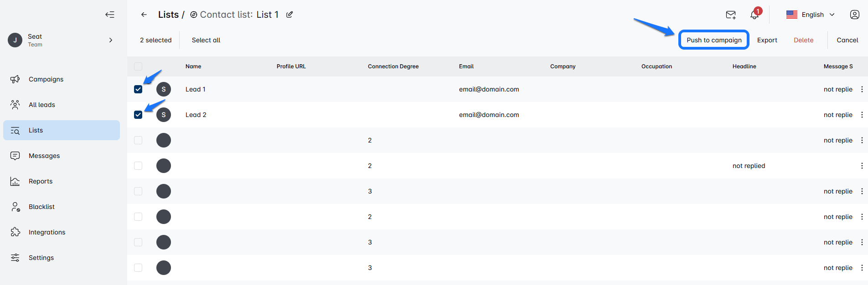Open the English language dropdown

click(x=811, y=15)
